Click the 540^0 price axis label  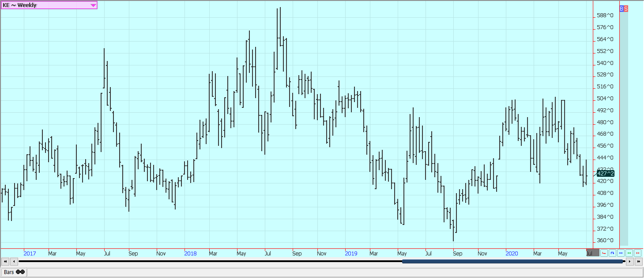605,63
